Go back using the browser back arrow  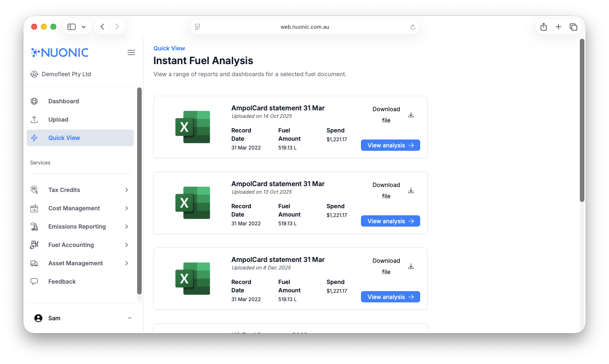[103, 27]
